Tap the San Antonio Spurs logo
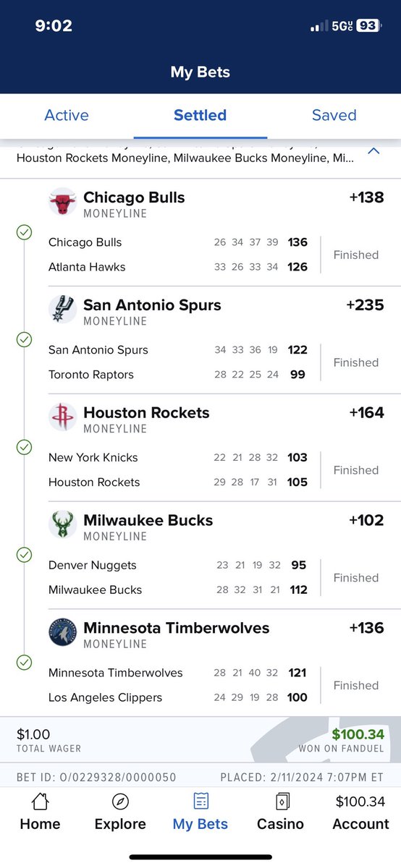This screenshot has width=401, height=868. [x=62, y=310]
